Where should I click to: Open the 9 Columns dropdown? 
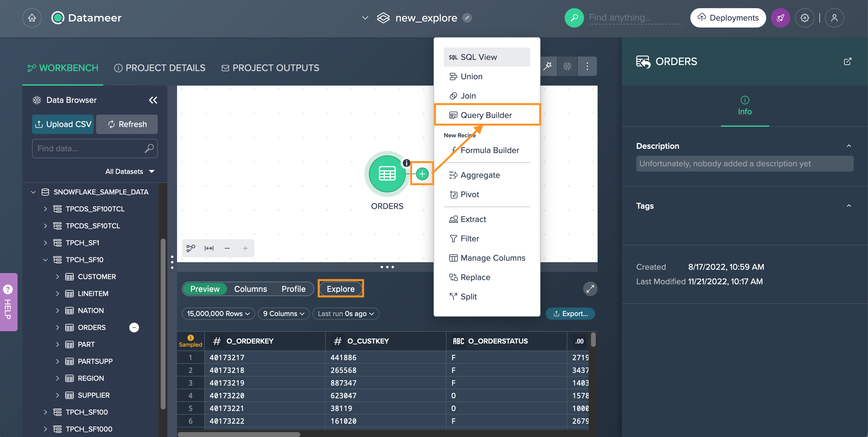(x=284, y=314)
